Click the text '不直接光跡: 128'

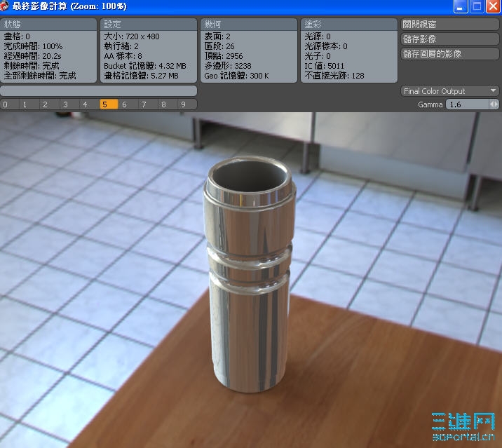coord(334,76)
